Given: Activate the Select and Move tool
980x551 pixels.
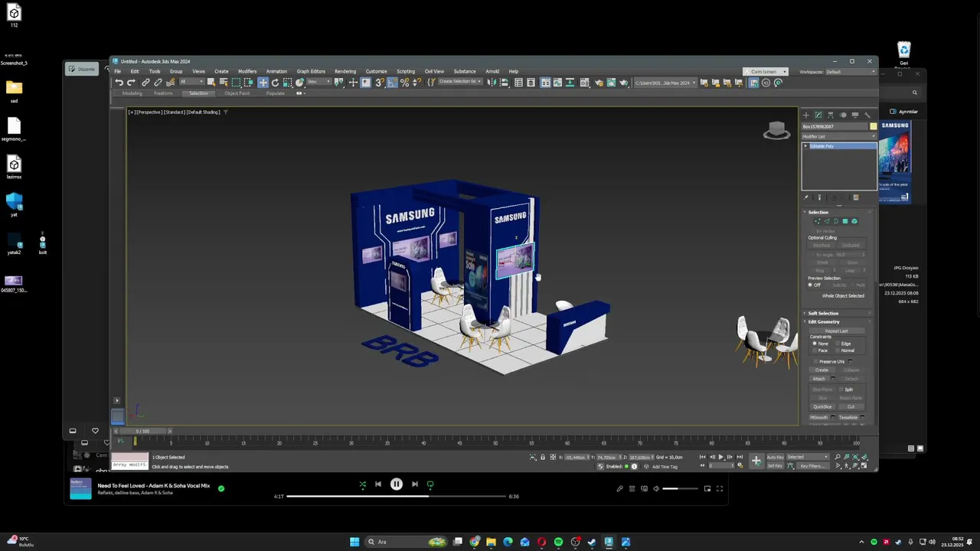Looking at the screenshot, I should (263, 83).
